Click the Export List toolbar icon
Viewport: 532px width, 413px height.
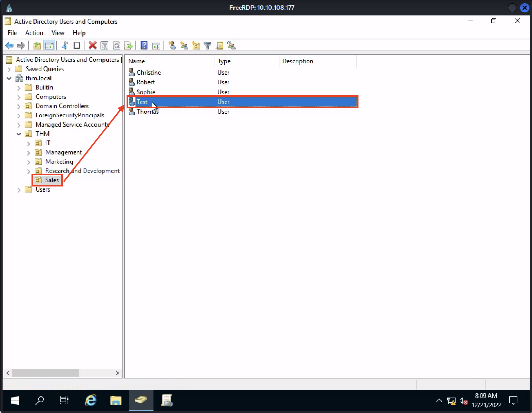[x=128, y=45]
